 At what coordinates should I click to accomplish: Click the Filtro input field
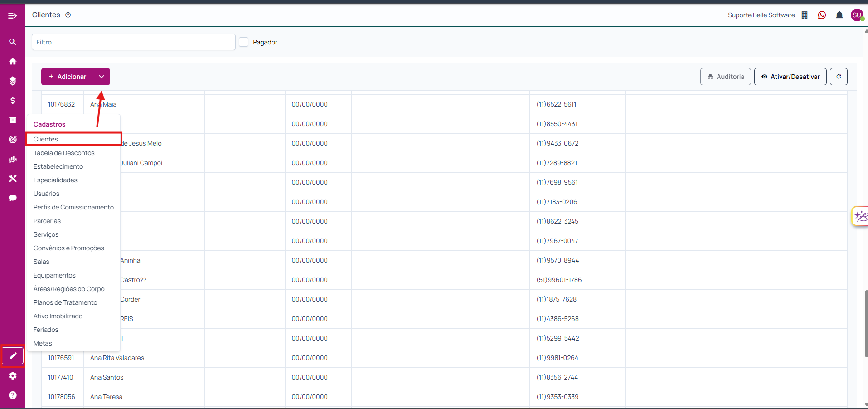[133, 42]
